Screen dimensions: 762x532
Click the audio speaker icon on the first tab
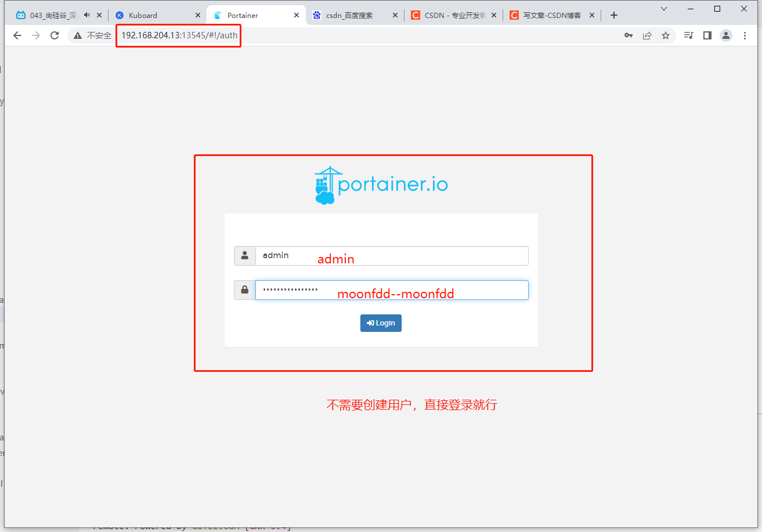tap(86, 15)
